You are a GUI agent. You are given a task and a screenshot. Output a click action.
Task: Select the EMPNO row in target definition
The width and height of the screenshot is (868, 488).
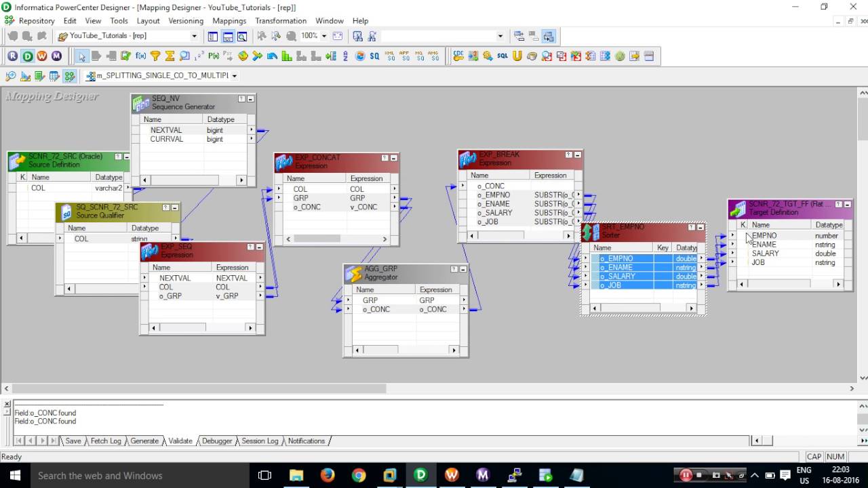point(789,236)
